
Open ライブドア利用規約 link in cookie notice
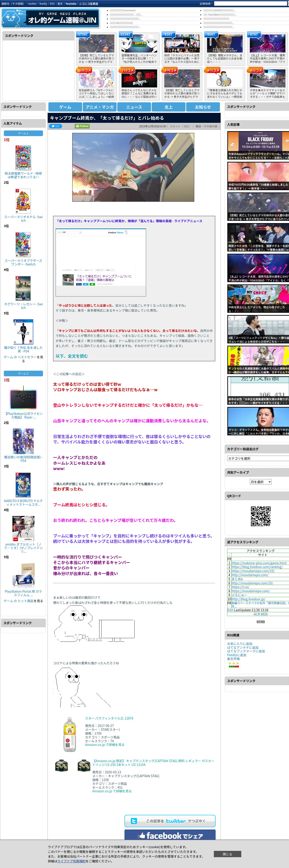pyautogui.click(x=71, y=861)
